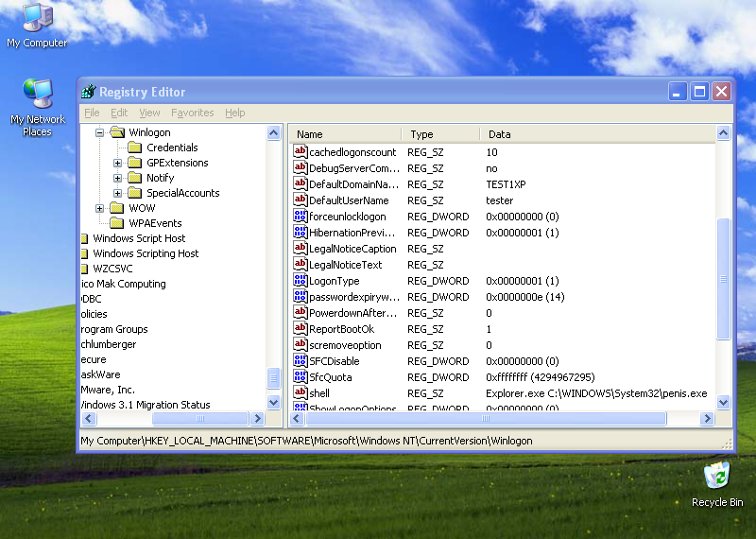
Task: Click values pane scroll down arrow
Action: pyautogui.click(x=723, y=402)
